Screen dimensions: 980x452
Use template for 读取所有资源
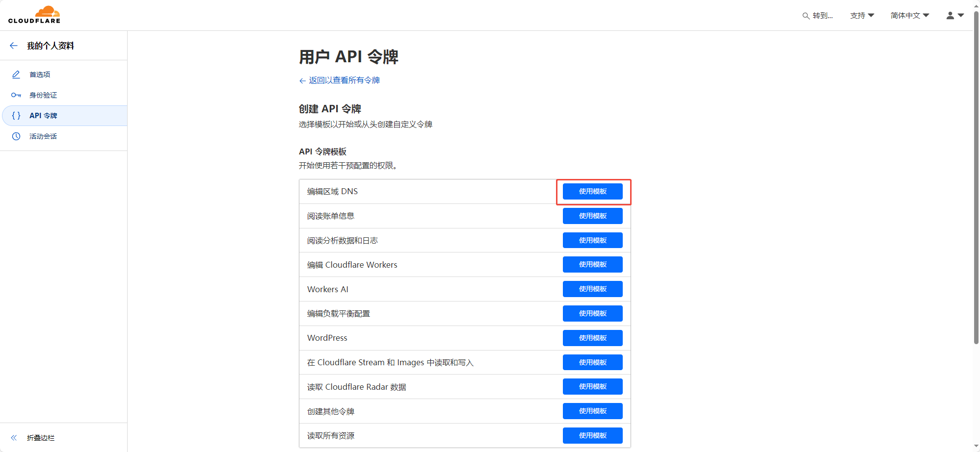point(592,435)
